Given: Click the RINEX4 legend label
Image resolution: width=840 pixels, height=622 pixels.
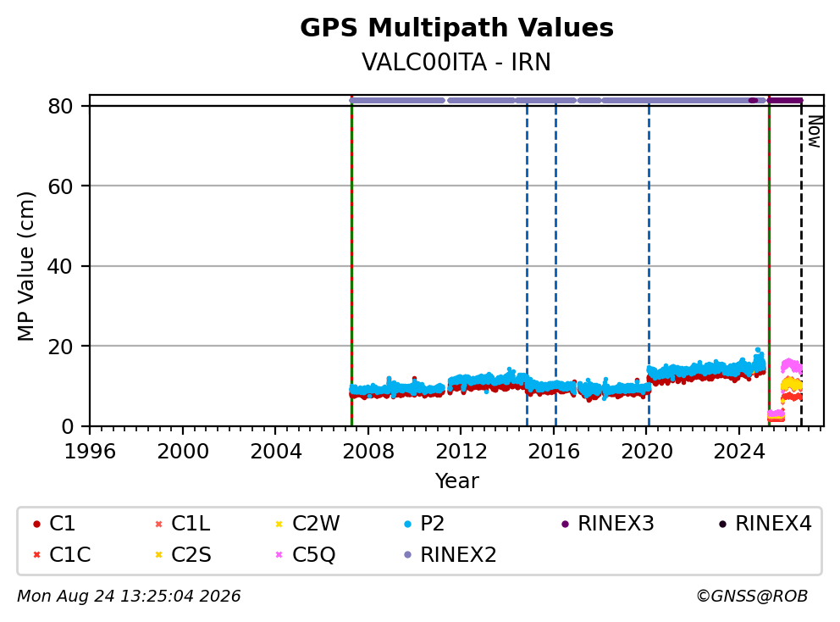Looking at the screenshot, I should (x=773, y=524).
